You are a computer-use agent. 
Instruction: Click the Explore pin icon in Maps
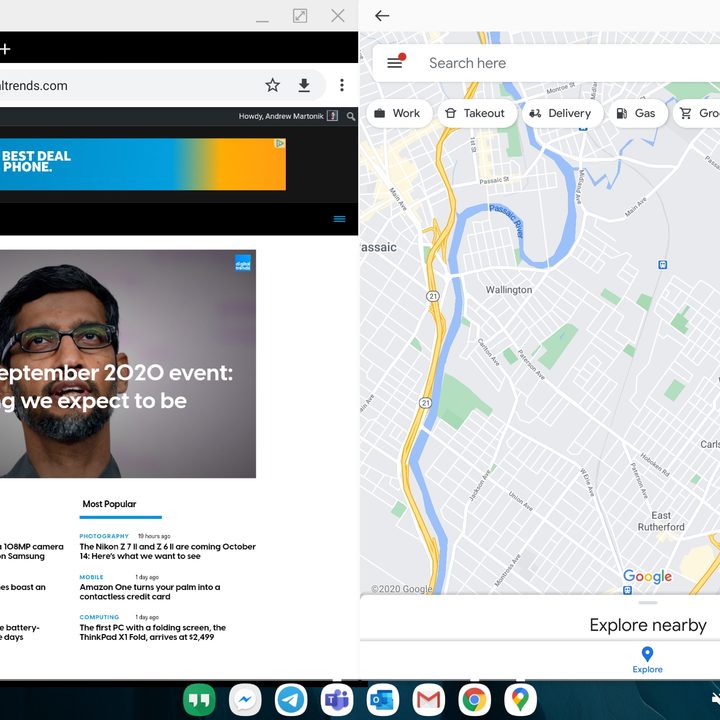point(647,654)
